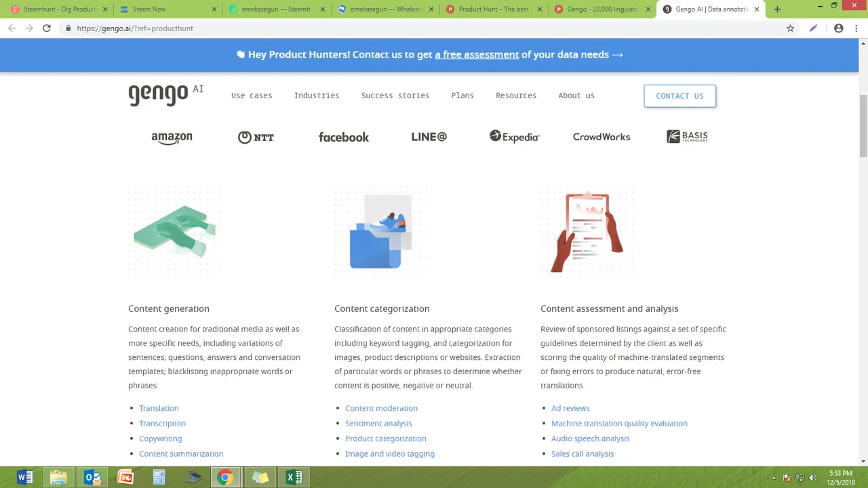Show hidden tray icons arrow
The image size is (868, 488).
pyautogui.click(x=775, y=478)
